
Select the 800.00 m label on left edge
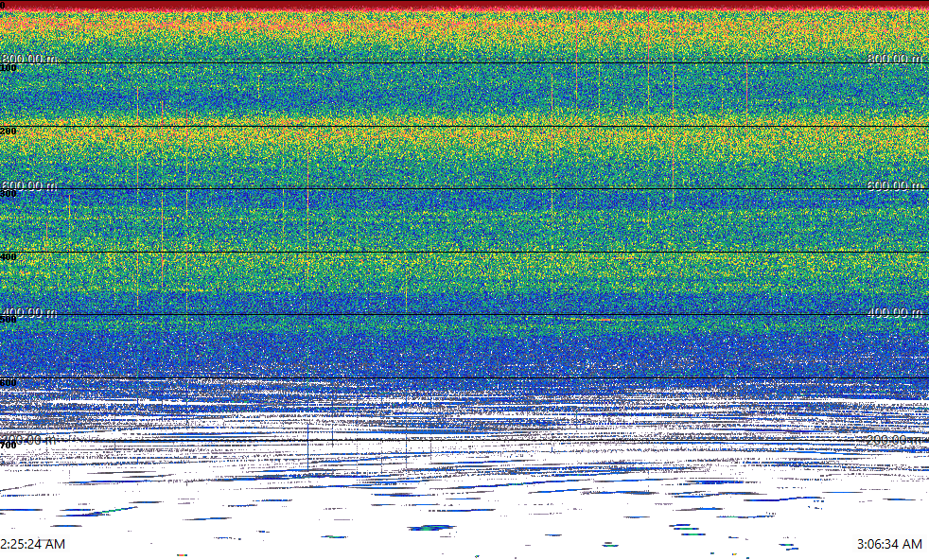pos(29,58)
